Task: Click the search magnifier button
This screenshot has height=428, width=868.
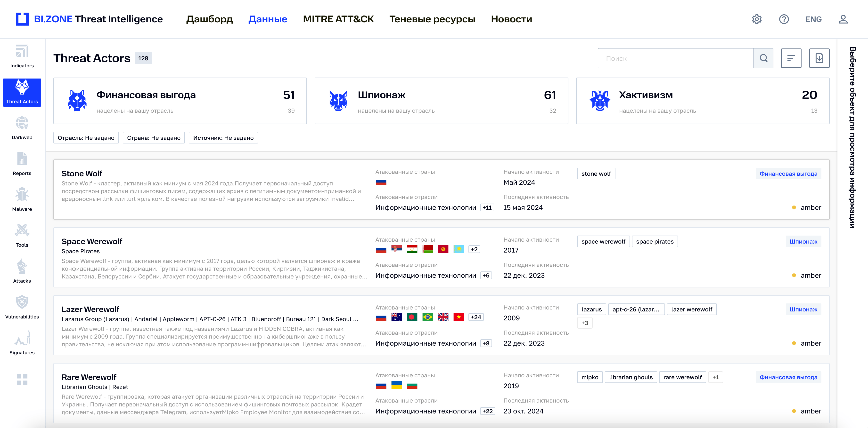Action: (x=763, y=58)
